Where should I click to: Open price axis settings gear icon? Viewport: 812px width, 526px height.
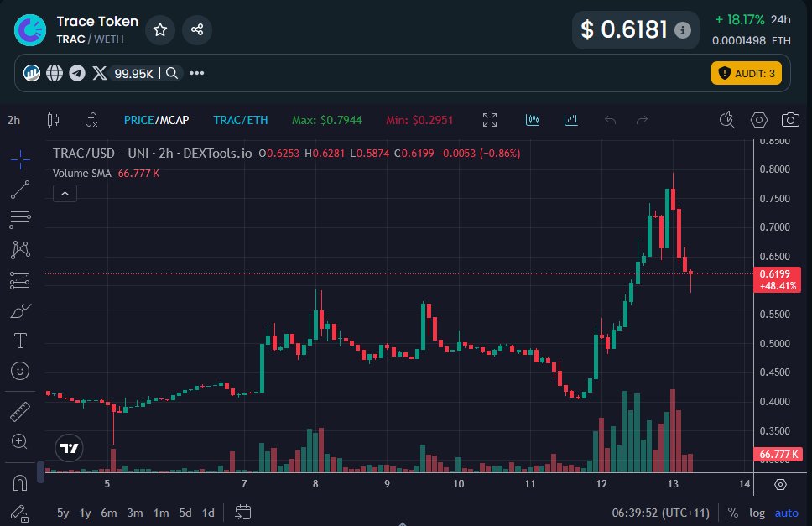coord(780,484)
